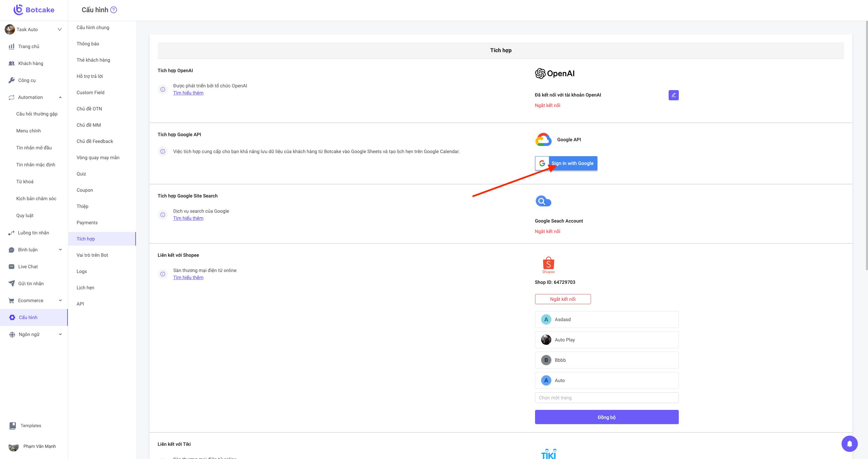Image resolution: width=868 pixels, height=459 pixels.
Task: Collapse the Automation menu
Action: pyautogui.click(x=60, y=97)
